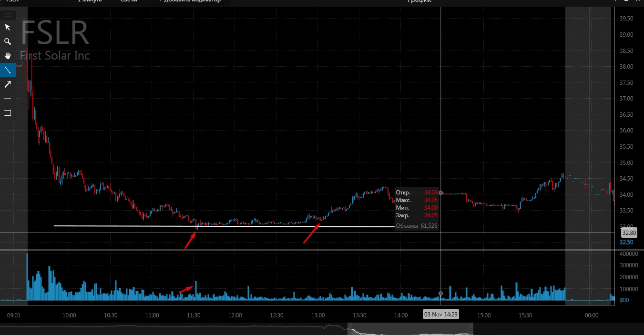Click the 32.80 crosshair price label

pos(629,233)
